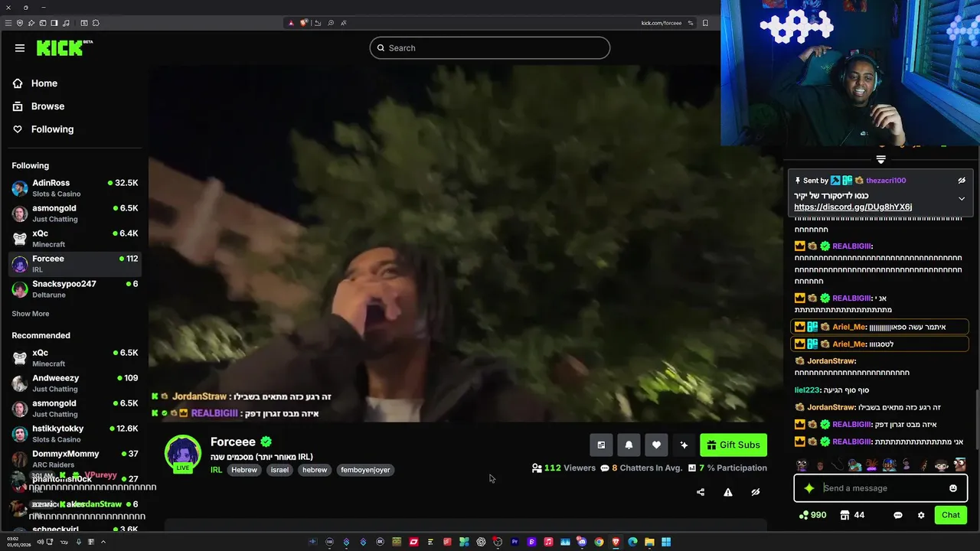
Task: Click the chat collapse handle above the pinned message
Action: [880, 159]
